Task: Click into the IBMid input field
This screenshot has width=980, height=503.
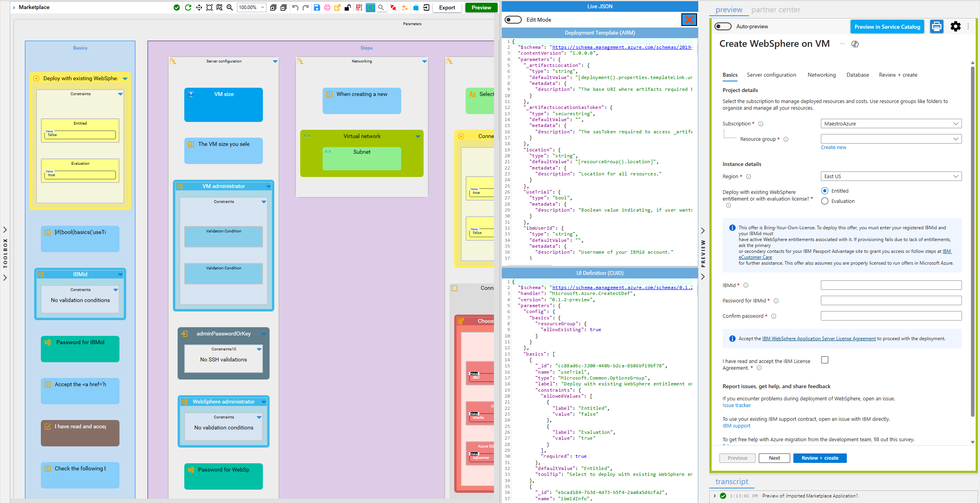Action: [x=891, y=285]
